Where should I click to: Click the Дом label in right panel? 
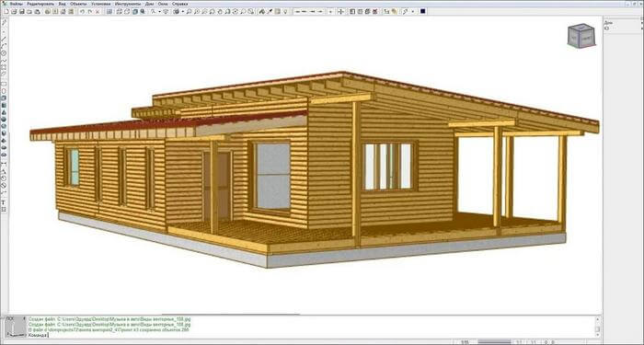608,23
